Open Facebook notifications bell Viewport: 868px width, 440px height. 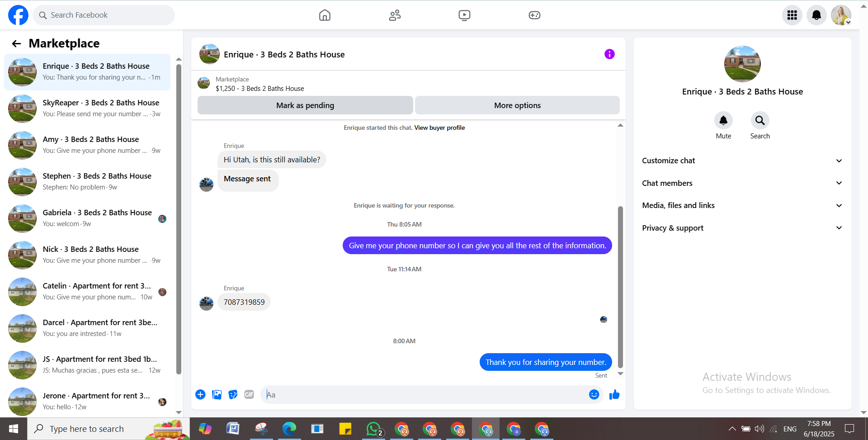tap(816, 15)
